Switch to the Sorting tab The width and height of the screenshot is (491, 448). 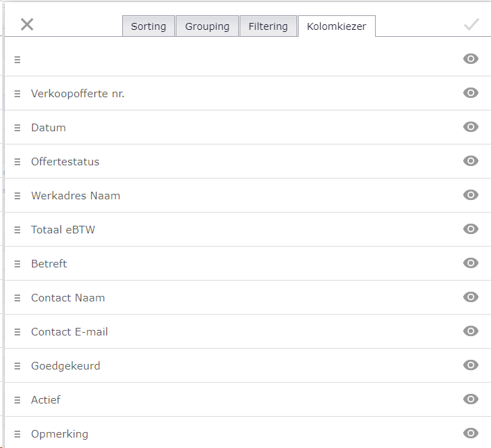[x=149, y=26]
